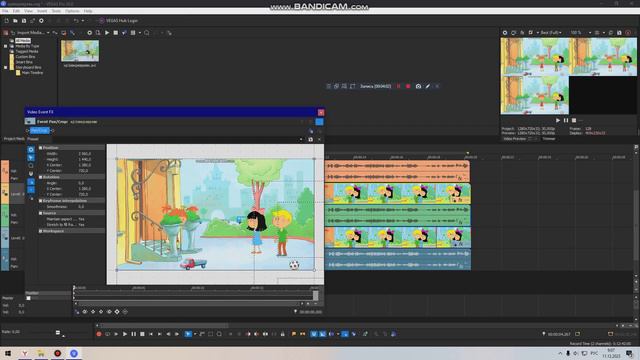
Task: Open the Options menu
Action: (72, 11)
